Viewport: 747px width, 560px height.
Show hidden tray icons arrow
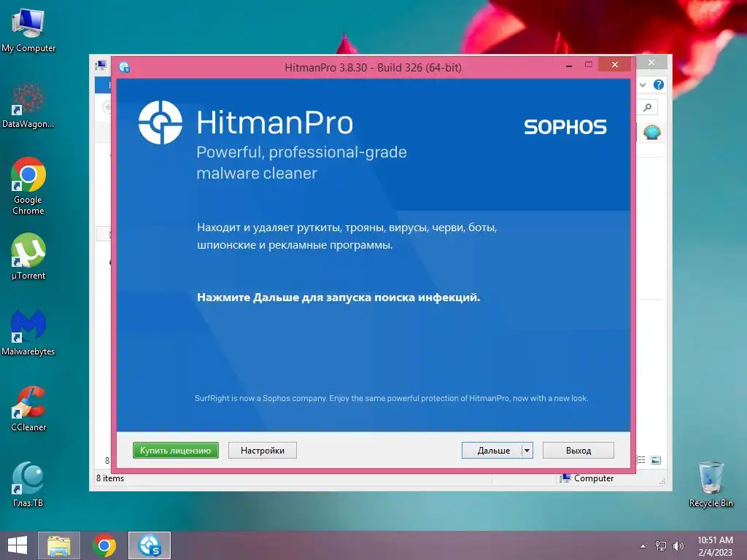coord(643,546)
